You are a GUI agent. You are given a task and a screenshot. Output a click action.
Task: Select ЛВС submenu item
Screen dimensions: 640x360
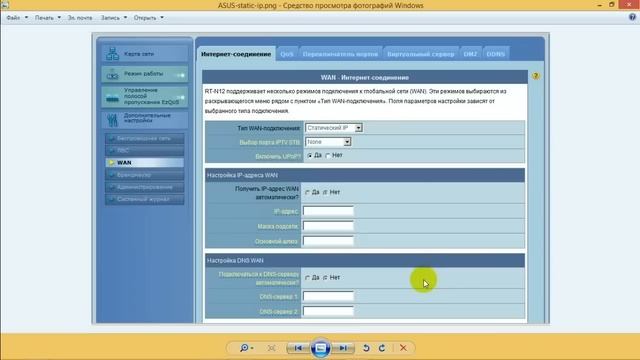[144, 151]
